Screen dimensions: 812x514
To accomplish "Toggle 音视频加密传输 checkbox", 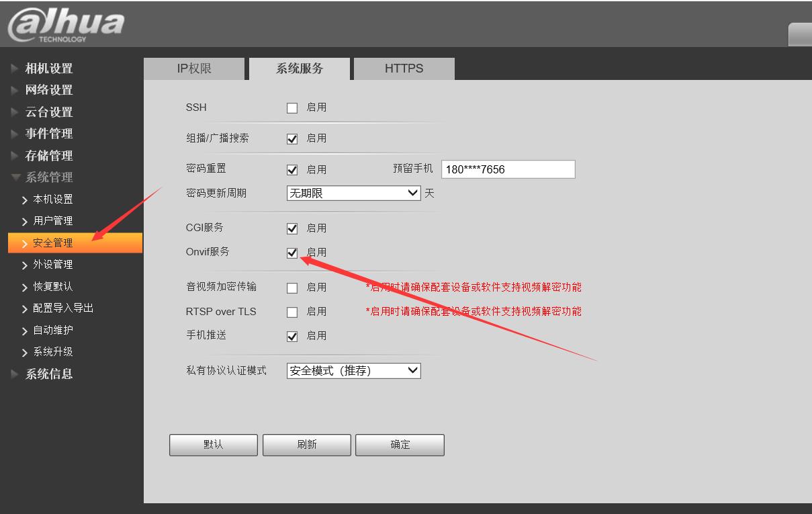I will click(x=292, y=288).
